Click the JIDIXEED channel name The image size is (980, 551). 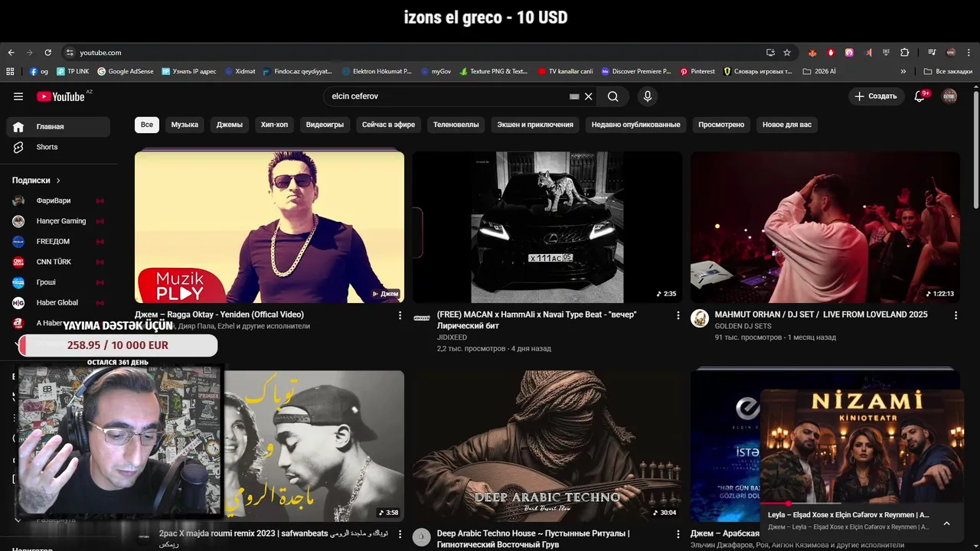(452, 337)
